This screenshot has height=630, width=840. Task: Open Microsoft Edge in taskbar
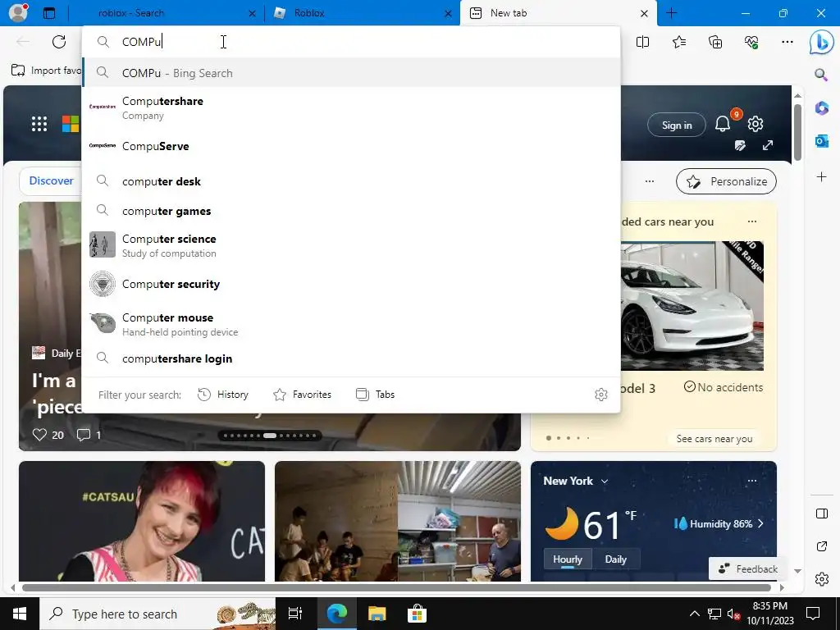(x=337, y=614)
